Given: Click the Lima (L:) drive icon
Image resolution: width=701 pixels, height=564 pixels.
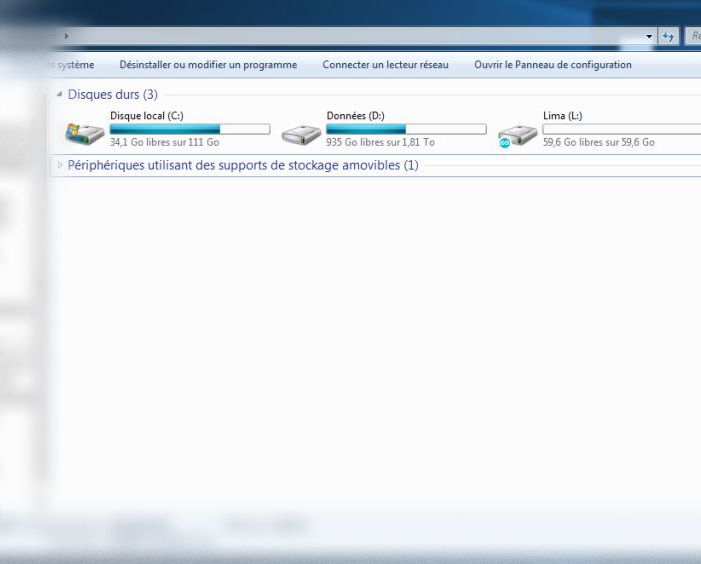Looking at the screenshot, I should pyautogui.click(x=517, y=134).
